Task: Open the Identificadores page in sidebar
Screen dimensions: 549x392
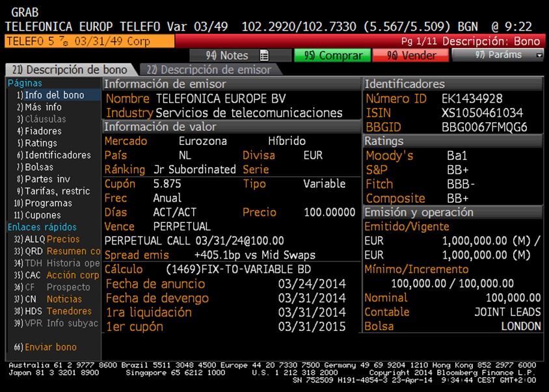Action: tap(54, 155)
